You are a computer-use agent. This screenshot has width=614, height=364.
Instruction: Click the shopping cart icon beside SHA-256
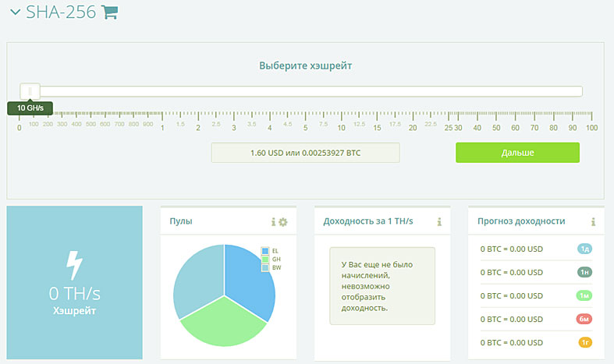(x=110, y=12)
